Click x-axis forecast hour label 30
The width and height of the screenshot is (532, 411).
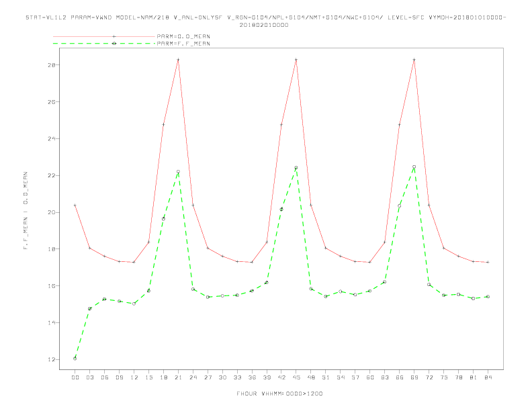[222, 377]
